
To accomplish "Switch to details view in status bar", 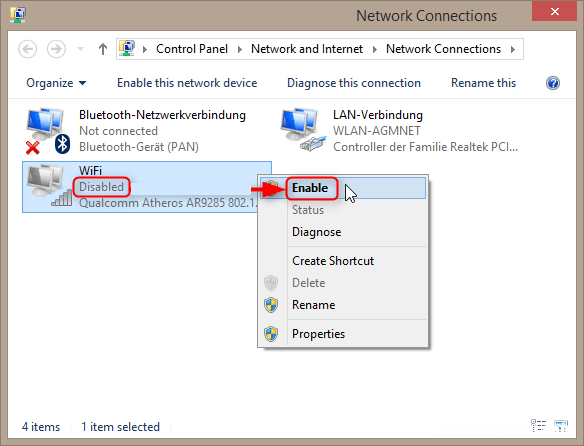I will pyautogui.click(x=538, y=425).
